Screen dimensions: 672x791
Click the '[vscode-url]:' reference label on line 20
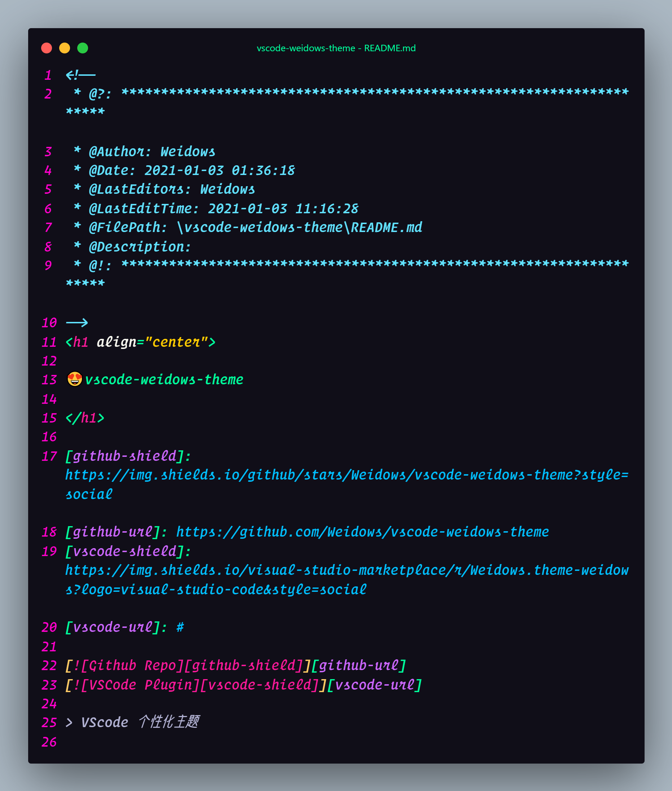tap(116, 627)
